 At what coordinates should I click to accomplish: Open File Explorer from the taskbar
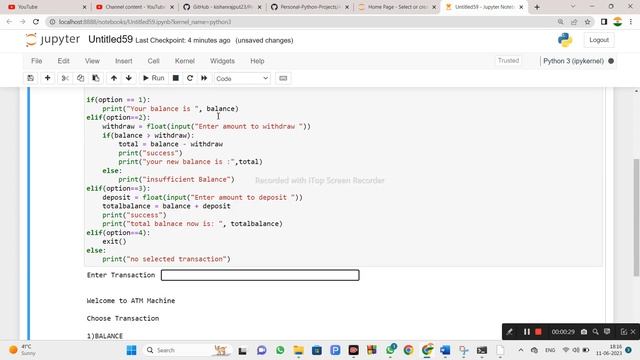(x=298, y=350)
